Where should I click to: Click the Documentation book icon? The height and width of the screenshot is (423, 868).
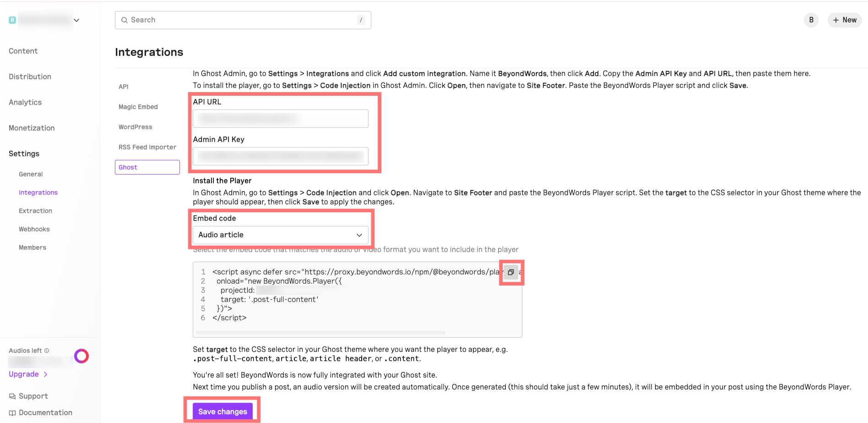point(12,413)
